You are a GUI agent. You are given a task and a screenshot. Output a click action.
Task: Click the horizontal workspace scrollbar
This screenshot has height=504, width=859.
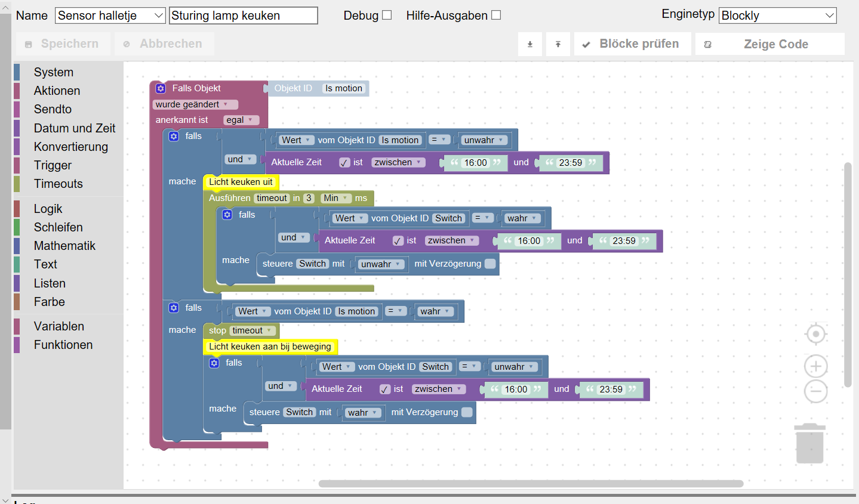(x=531, y=484)
